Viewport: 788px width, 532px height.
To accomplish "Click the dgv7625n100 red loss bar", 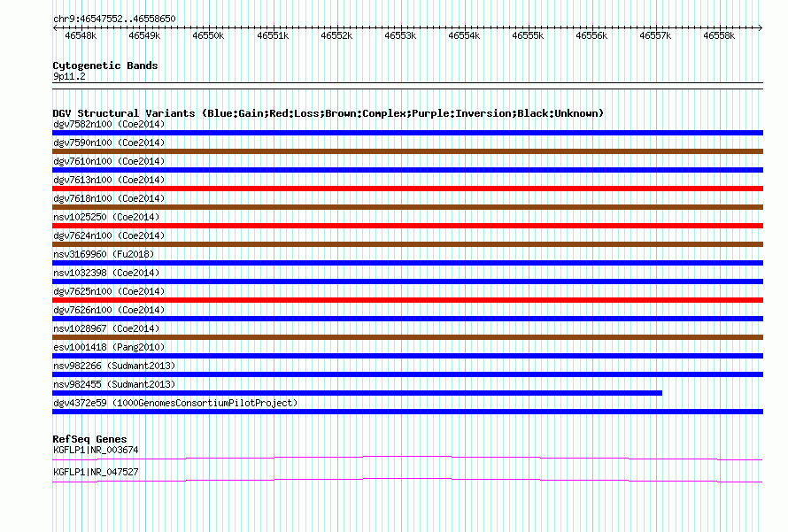I will [407, 300].
